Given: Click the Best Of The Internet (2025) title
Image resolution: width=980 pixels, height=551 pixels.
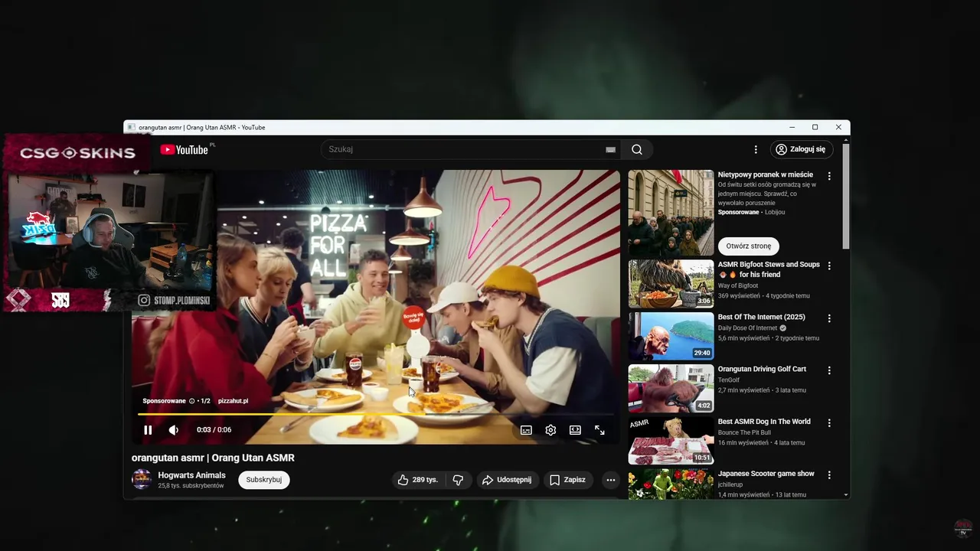Looking at the screenshot, I should (x=761, y=317).
